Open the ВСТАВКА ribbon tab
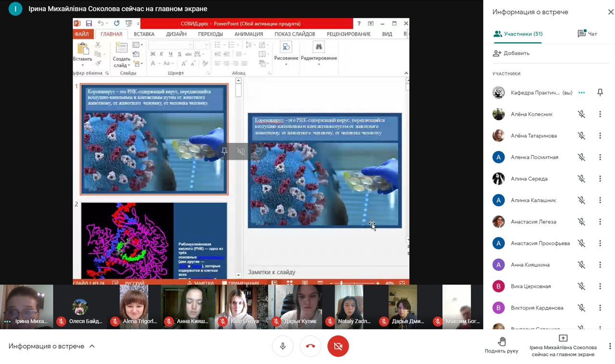Image resolution: width=615 pixels, height=364 pixels. pyautogui.click(x=144, y=34)
